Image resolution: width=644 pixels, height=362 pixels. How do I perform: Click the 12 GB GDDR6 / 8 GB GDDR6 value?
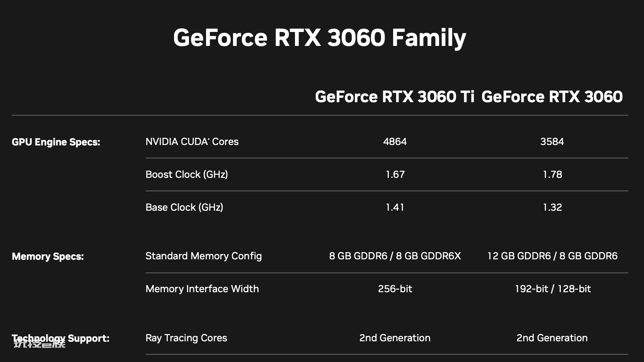click(552, 256)
